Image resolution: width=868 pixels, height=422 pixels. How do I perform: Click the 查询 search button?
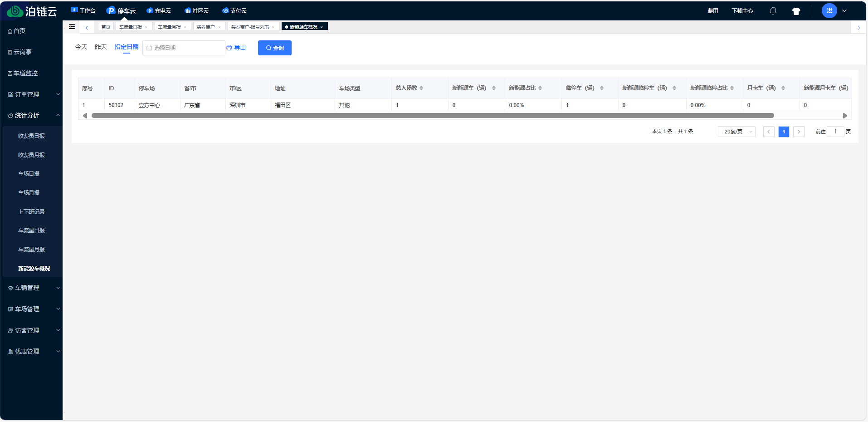(275, 48)
